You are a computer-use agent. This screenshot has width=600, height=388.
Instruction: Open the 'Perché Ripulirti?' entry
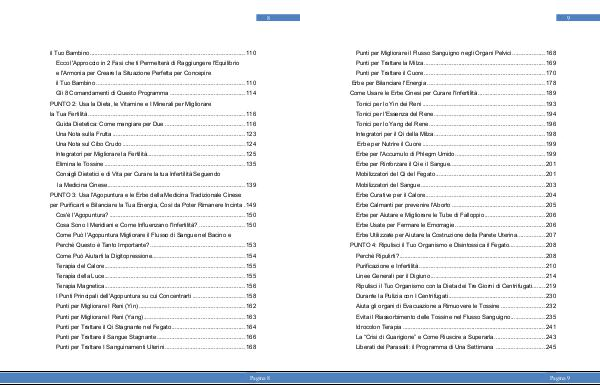tap(456, 256)
